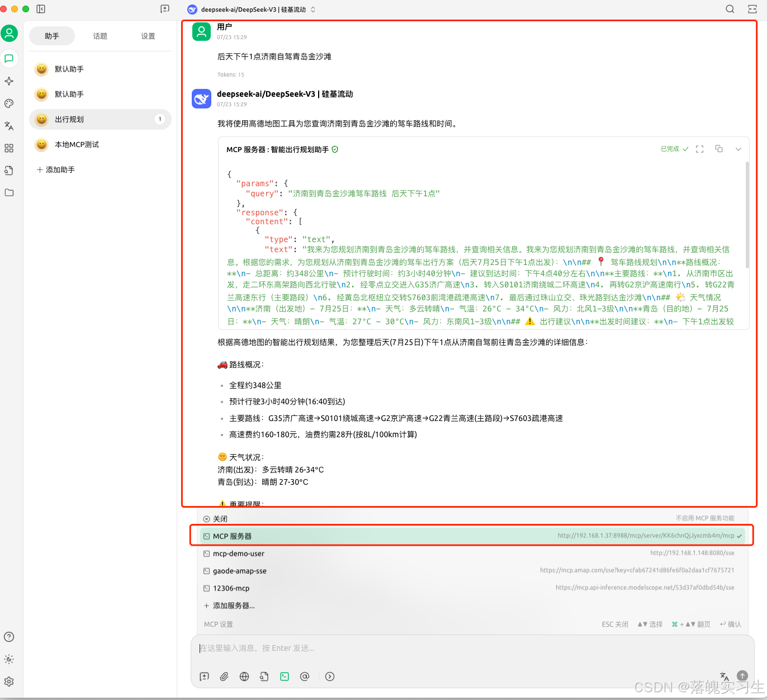767x700 pixels.
Task: Open the deepseek-ai/DeepSeek-V3 model selector
Action: 252,10
